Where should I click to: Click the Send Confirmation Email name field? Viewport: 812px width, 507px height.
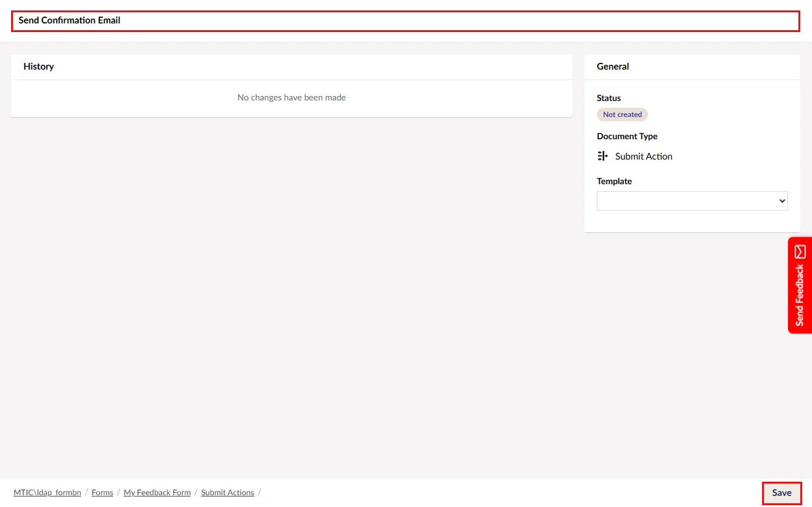[x=405, y=21]
